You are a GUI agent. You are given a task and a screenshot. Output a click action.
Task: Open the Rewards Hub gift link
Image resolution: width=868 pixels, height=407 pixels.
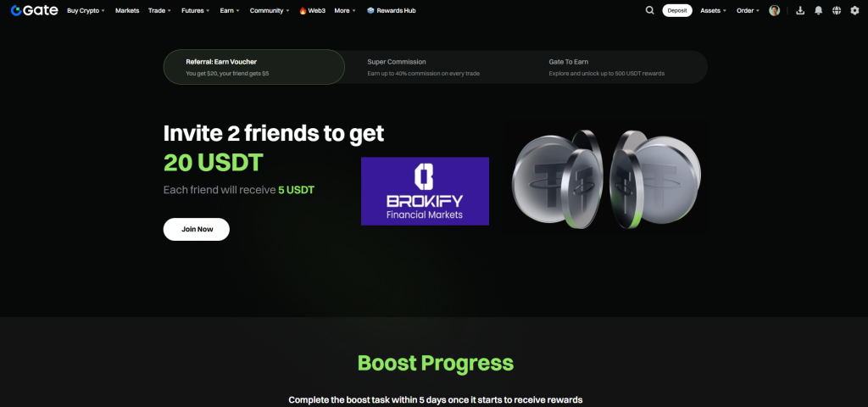coord(392,10)
